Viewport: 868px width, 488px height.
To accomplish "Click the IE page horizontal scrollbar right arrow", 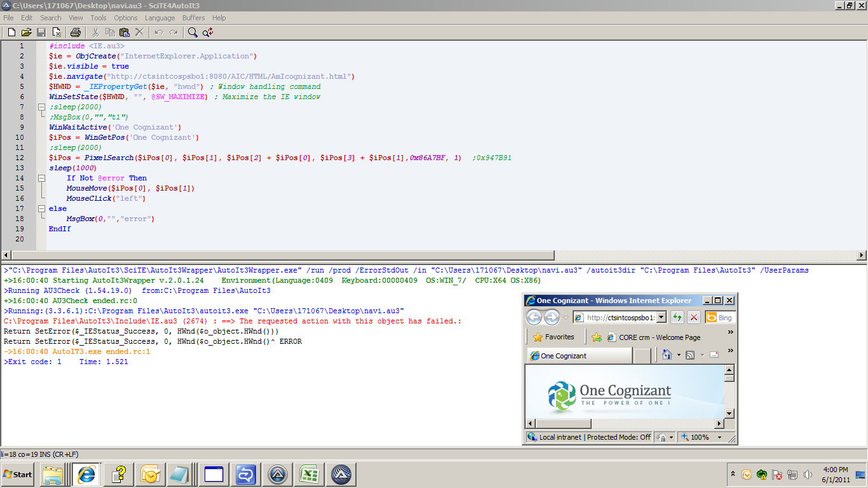I will 720,423.
